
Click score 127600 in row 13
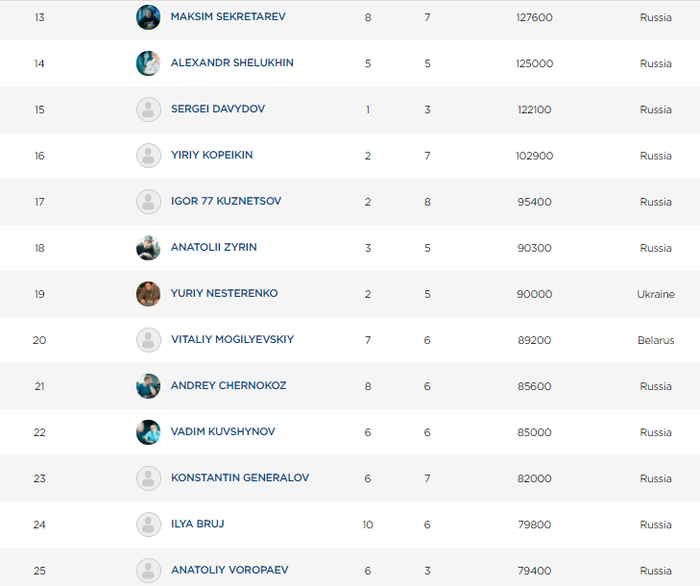pyautogui.click(x=532, y=17)
